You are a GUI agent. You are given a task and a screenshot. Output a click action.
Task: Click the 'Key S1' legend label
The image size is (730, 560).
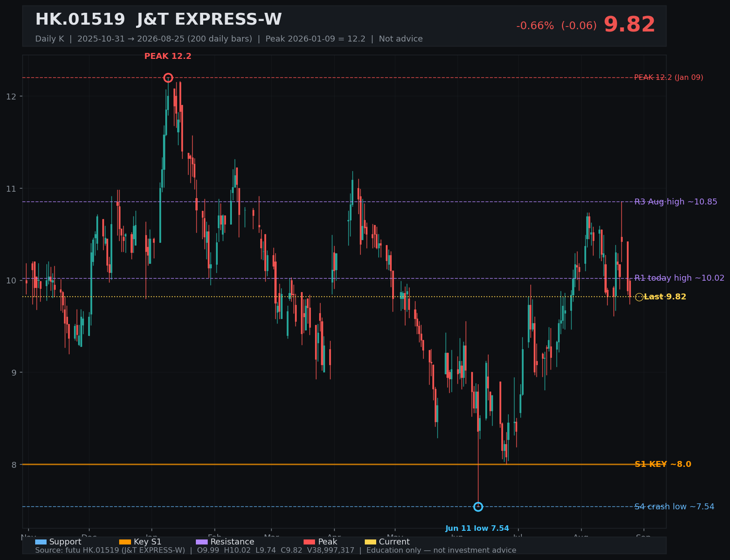147,542
